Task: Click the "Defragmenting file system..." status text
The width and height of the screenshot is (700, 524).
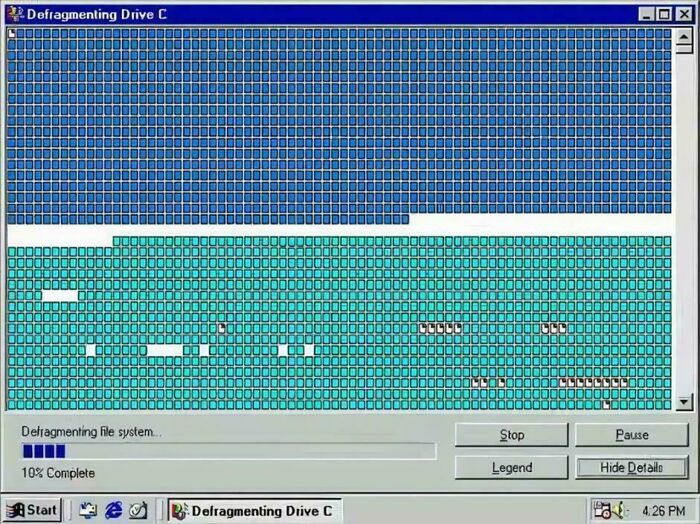Action: pyautogui.click(x=92, y=432)
